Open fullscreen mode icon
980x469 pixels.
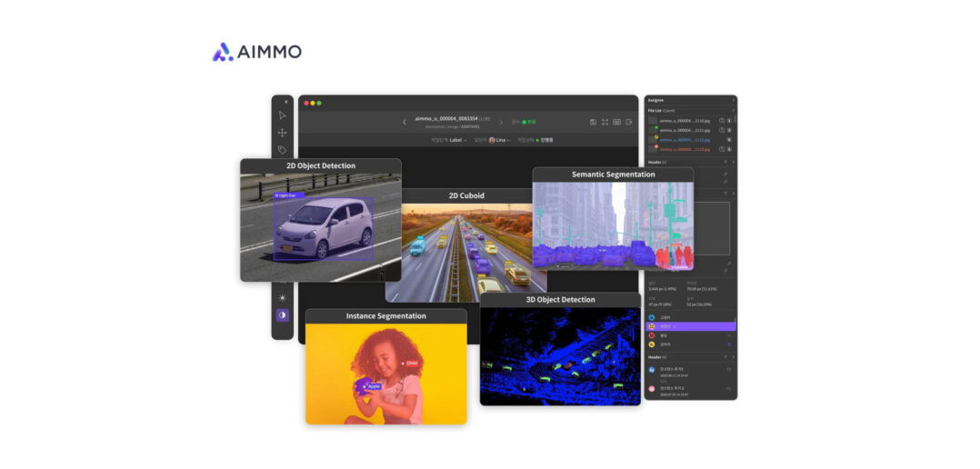point(605,122)
